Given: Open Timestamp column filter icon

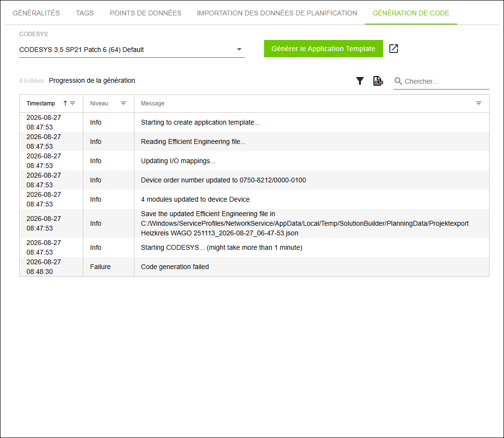Looking at the screenshot, I should 73,103.
